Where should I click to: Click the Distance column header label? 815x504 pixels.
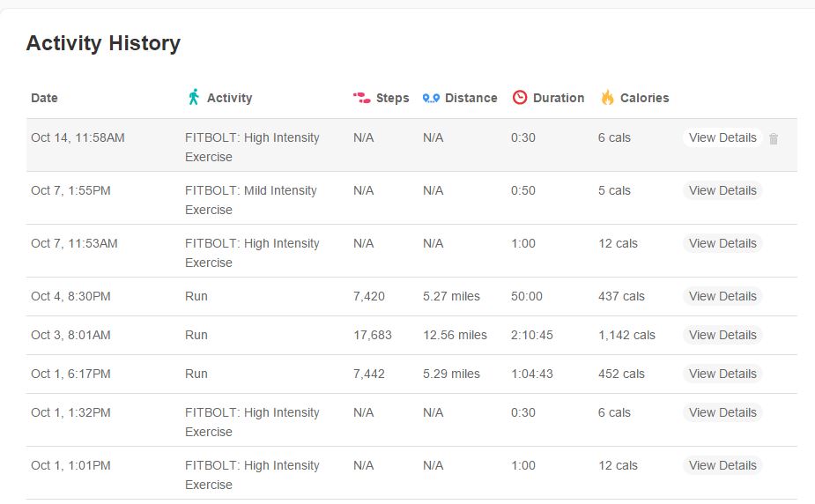(470, 98)
